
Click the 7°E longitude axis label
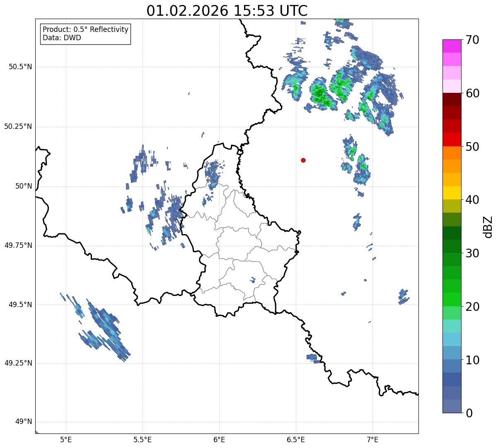tap(372, 439)
